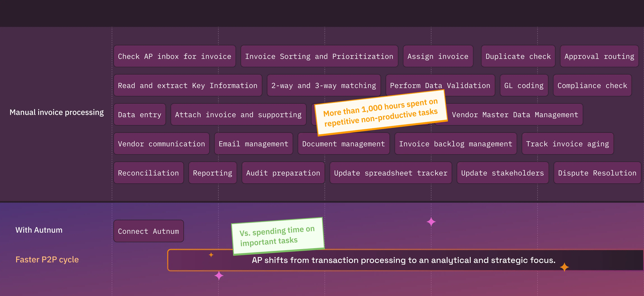Image resolution: width=644 pixels, height=296 pixels.
Task: Select 'Read and extract Key Information' chip
Action: (188, 85)
